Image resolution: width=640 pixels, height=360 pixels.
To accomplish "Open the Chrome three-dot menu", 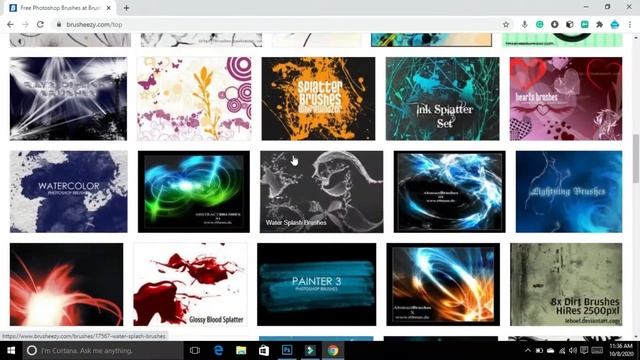I will pyautogui.click(x=630, y=24).
